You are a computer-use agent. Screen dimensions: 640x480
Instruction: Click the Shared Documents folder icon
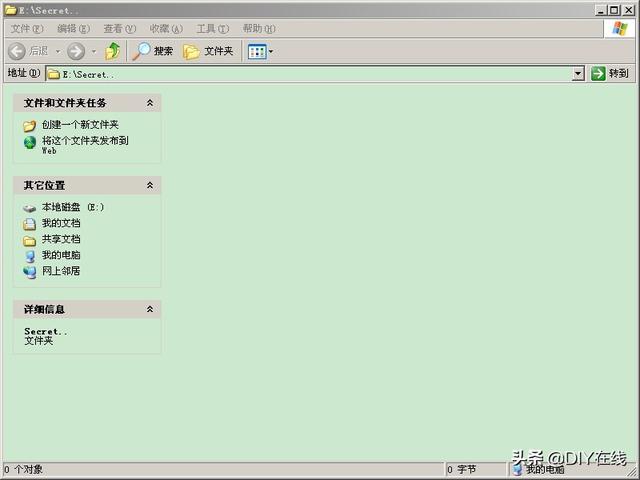(x=29, y=240)
